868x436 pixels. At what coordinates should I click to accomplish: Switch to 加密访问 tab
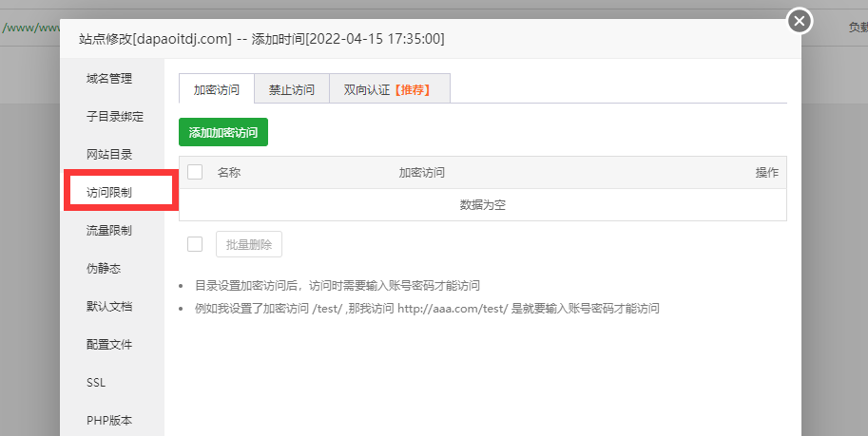pos(217,88)
